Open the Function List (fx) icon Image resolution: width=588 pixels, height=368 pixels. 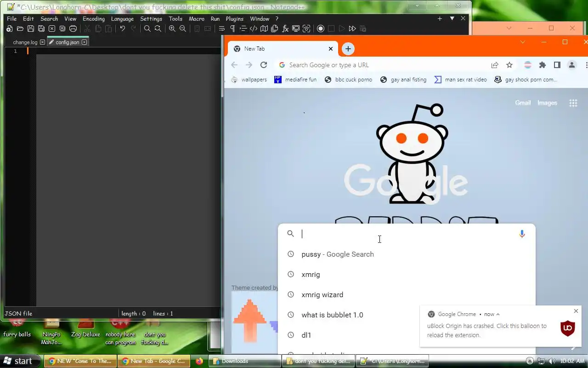pyautogui.click(x=285, y=29)
